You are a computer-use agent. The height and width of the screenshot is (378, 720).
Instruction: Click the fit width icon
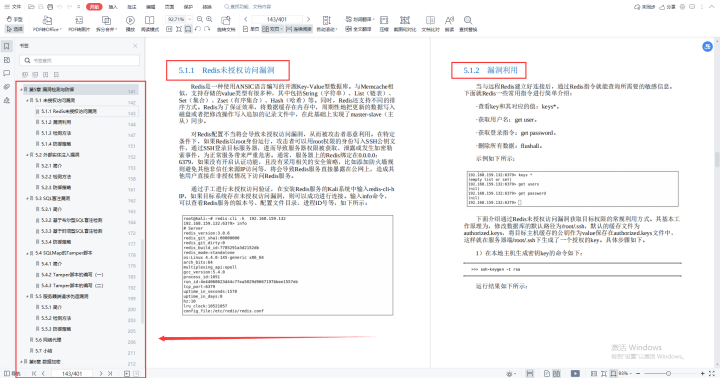click(188, 29)
